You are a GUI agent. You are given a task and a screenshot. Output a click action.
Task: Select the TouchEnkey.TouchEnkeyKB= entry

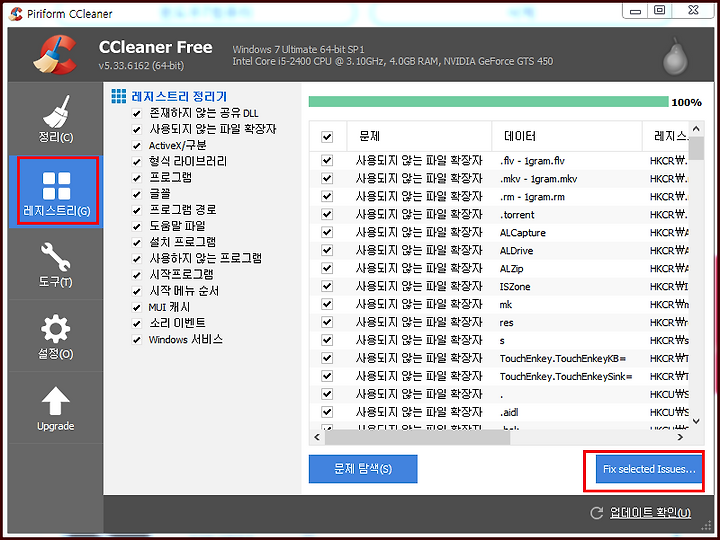pyautogui.click(x=563, y=358)
